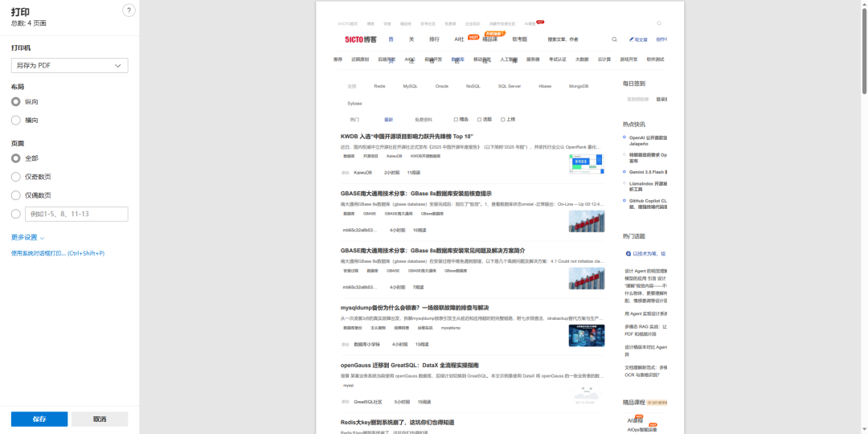Select the Hbase category filter
The image size is (868, 434).
click(x=545, y=86)
